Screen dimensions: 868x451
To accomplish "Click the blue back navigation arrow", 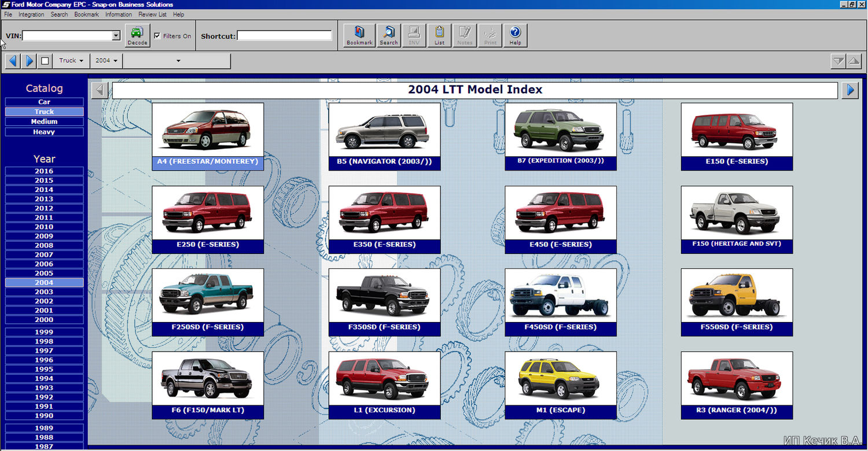I will (x=13, y=61).
